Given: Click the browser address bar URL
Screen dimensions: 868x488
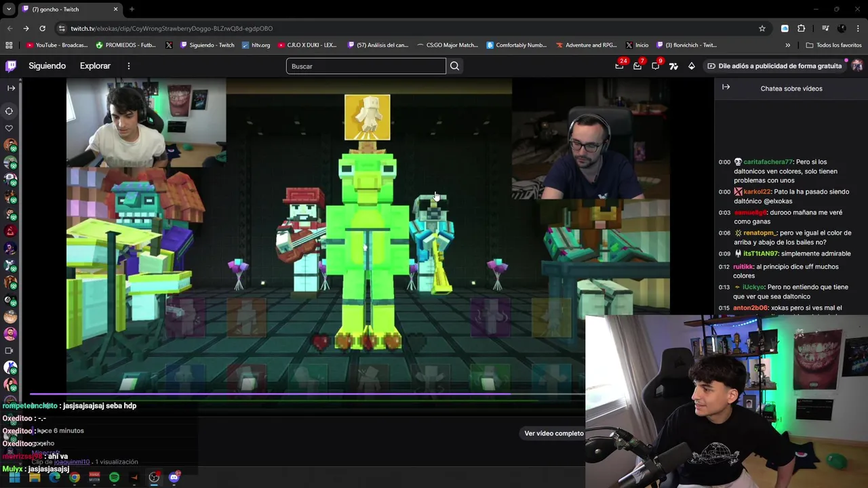Looking at the screenshot, I should click(x=172, y=28).
